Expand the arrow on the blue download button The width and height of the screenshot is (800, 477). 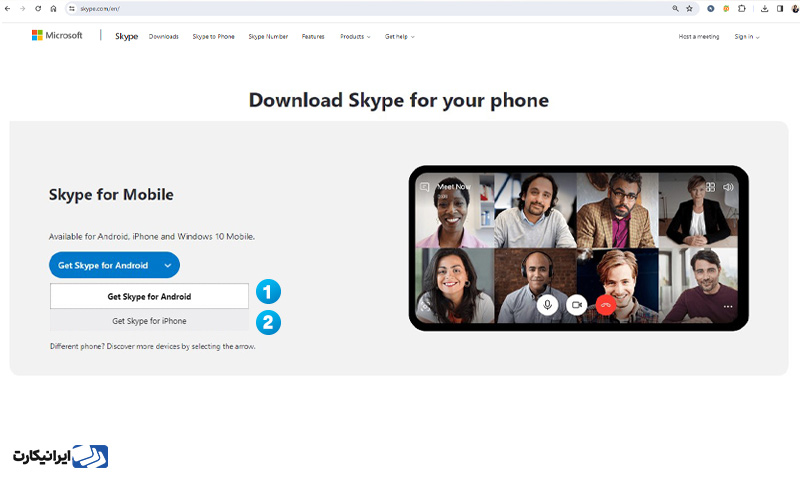tap(168, 265)
